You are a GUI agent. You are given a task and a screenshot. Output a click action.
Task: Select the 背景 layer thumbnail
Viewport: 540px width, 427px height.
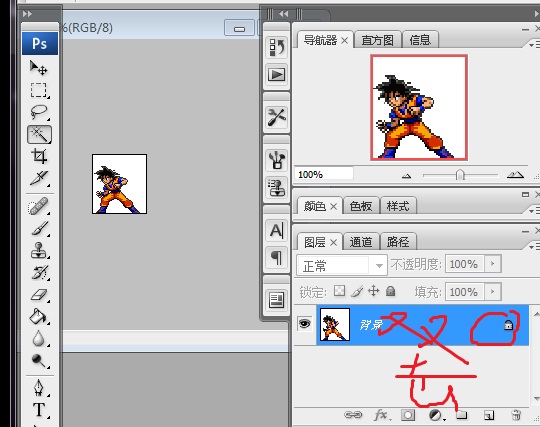pyautogui.click(x=335, y=324)
